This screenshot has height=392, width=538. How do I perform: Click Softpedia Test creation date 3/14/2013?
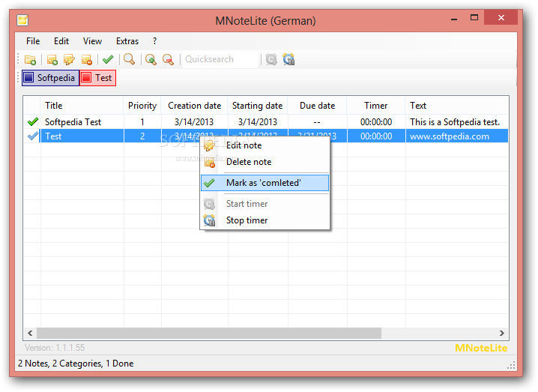click(x=194, y=122)
